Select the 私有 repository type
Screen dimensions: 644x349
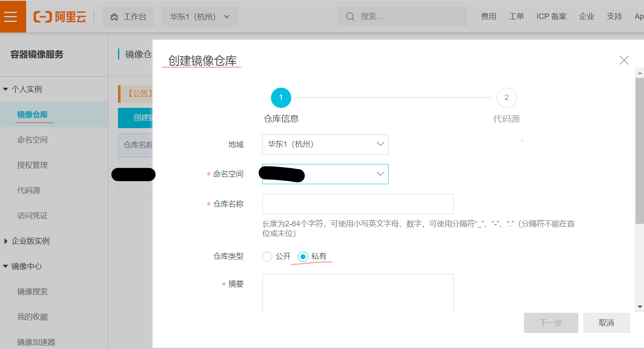(303, 257)
